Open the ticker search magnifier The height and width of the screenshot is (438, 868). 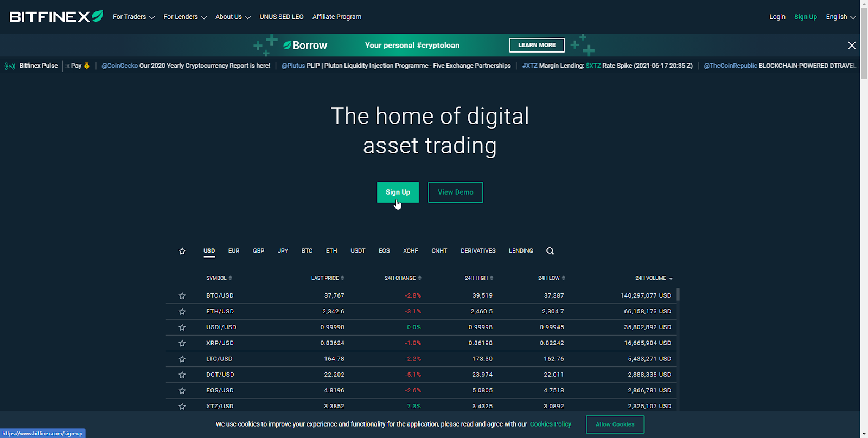click(550, 251)
